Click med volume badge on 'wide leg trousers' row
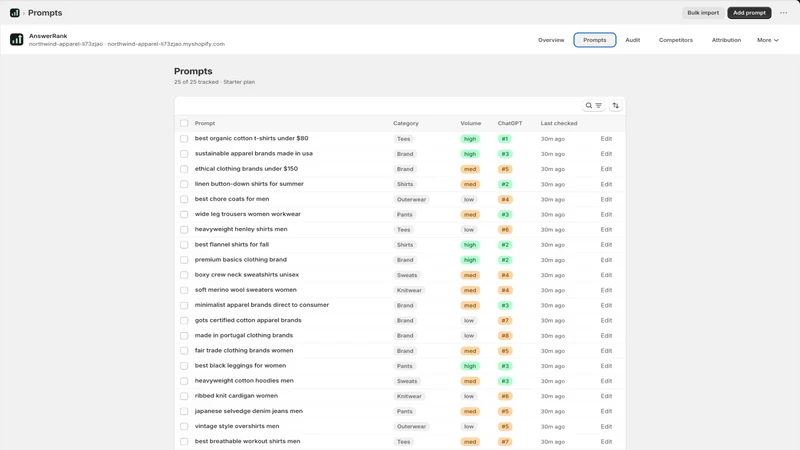Screen dimensions: 800x450 (x=470, y=215)
